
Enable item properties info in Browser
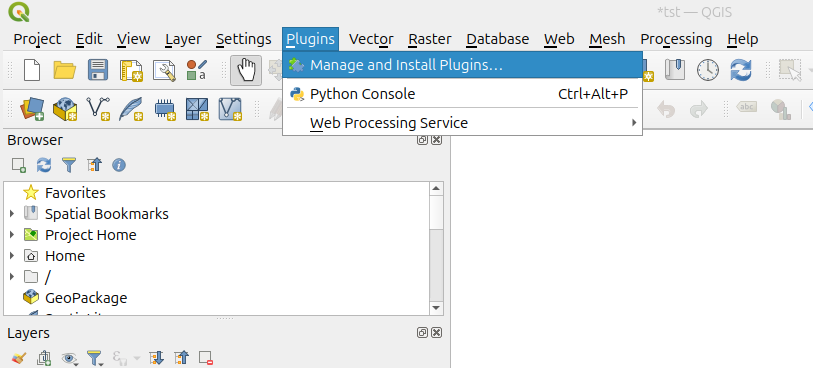coord(119,165)
